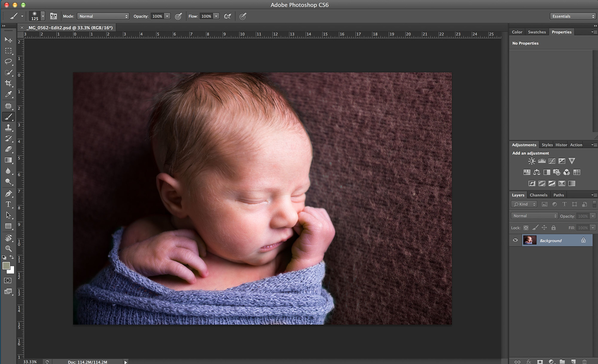
Task: Click the Paths panel tab
Action: [559, 195]
